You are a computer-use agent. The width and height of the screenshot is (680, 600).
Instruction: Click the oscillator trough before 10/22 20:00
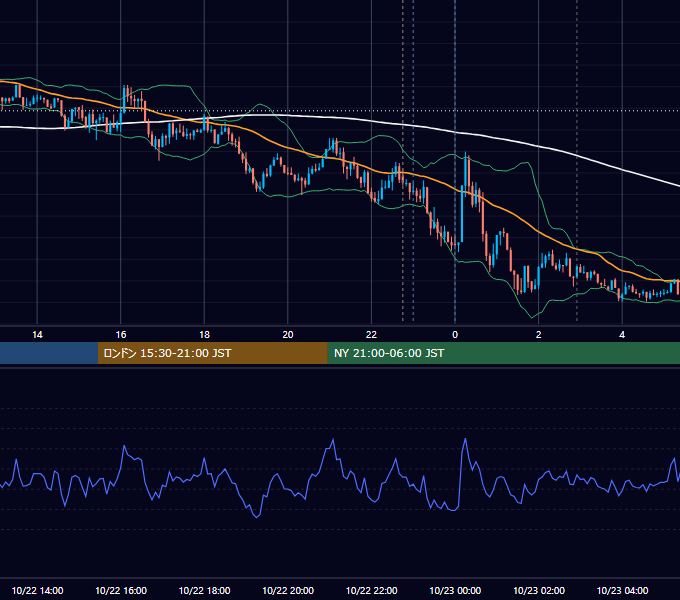point(257,516)
